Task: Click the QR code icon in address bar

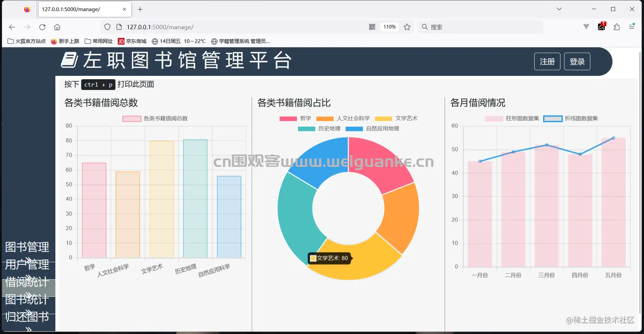Action: coord(372,27)
